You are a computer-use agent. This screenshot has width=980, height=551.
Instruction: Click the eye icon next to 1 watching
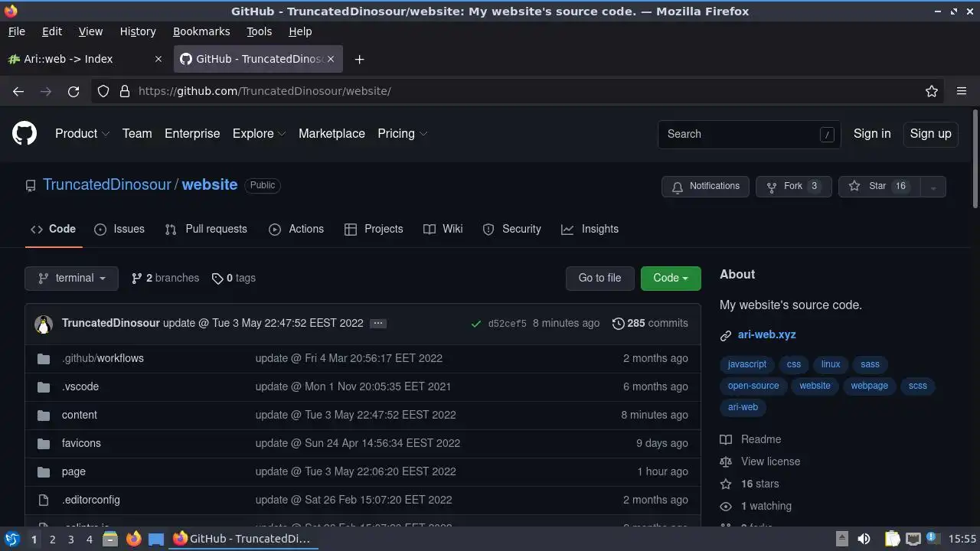pyautogui.click(x=726, y=506)
